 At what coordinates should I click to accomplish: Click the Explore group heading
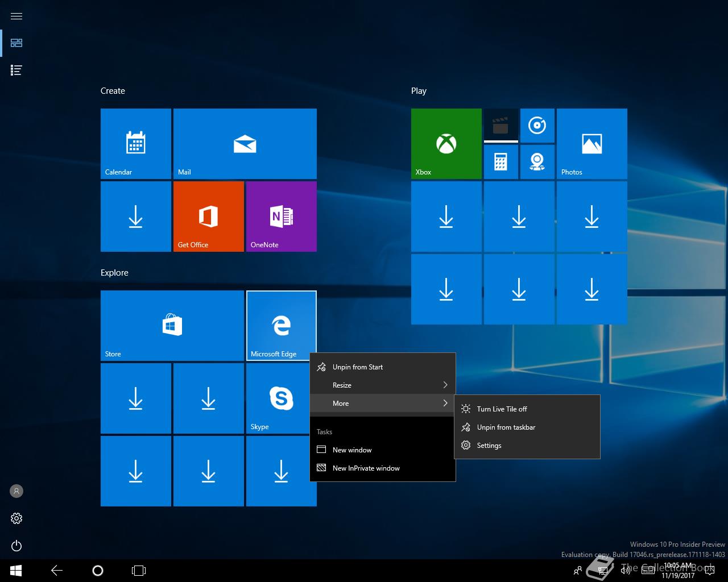coord(114,273)
